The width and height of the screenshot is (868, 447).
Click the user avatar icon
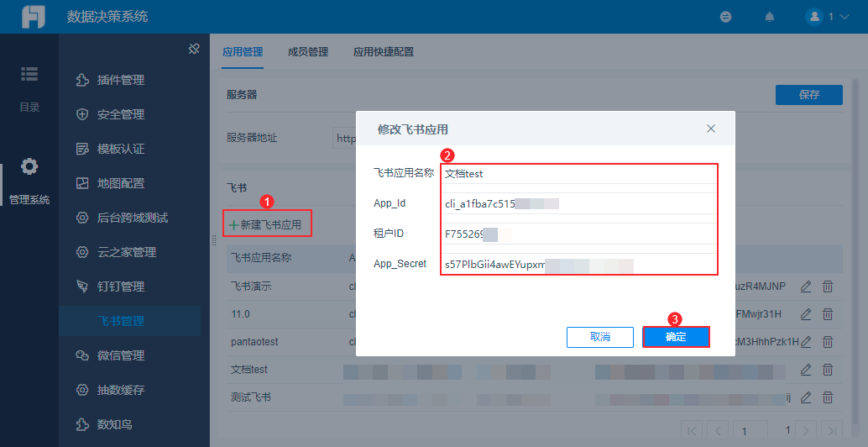coord(814,17)
